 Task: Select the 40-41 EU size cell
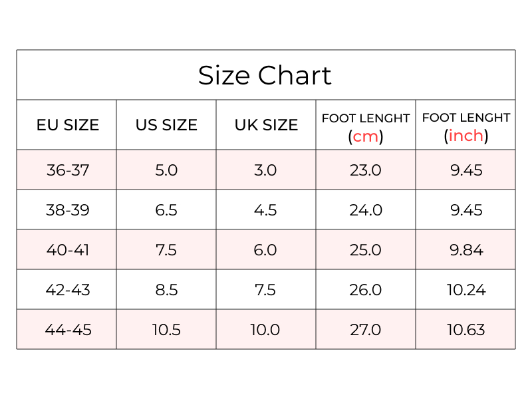[68, 250]
